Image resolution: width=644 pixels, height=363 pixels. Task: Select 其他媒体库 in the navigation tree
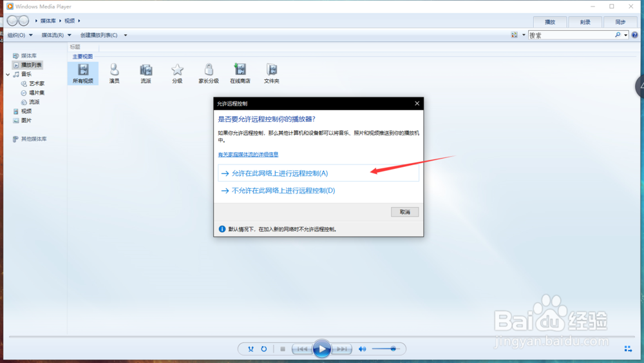click(33, 139)
